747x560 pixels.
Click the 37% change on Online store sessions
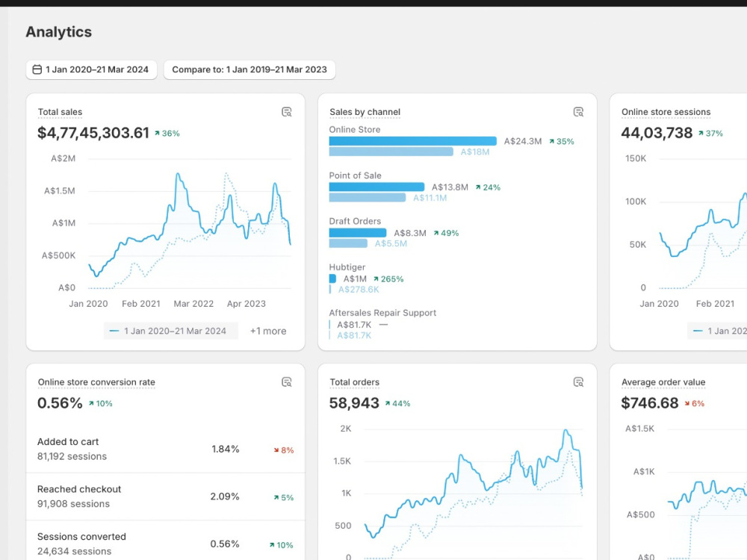pos(710,134)
